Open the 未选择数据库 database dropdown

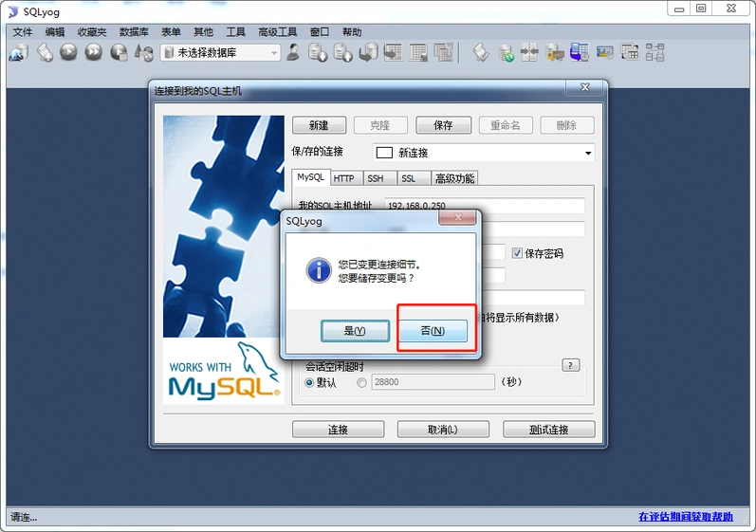pos(220,52)
